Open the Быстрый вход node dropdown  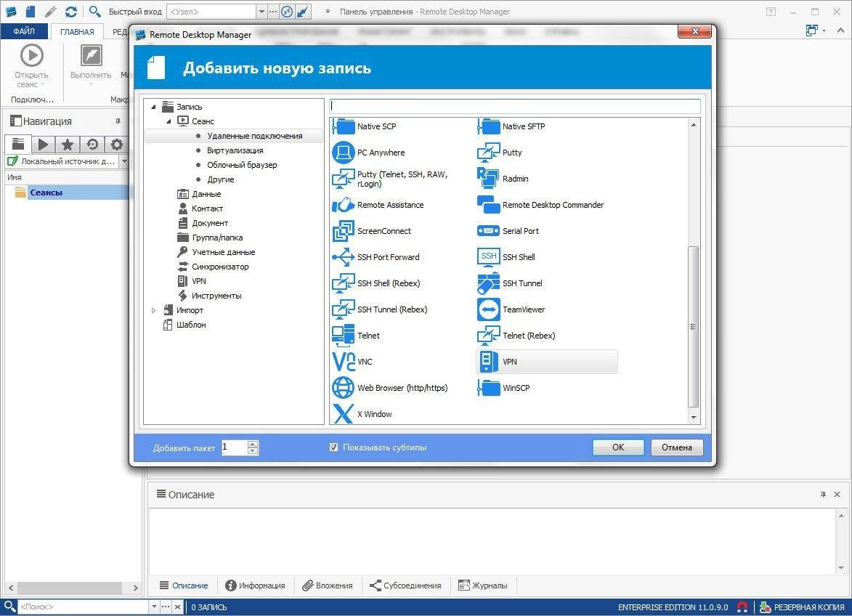pyautogui.click(x=261, y=12)
